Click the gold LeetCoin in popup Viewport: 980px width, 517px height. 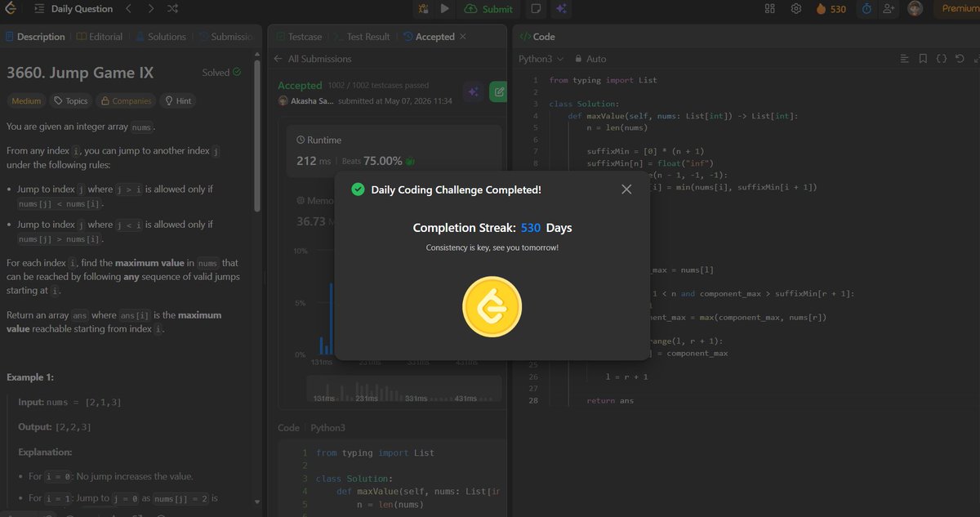[x=492, y=308]
